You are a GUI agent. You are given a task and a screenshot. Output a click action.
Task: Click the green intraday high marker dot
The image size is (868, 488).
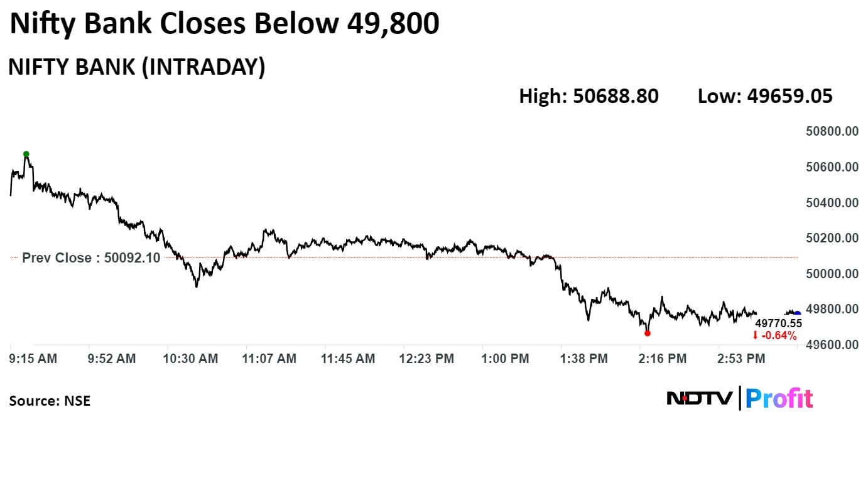point(26,154)
